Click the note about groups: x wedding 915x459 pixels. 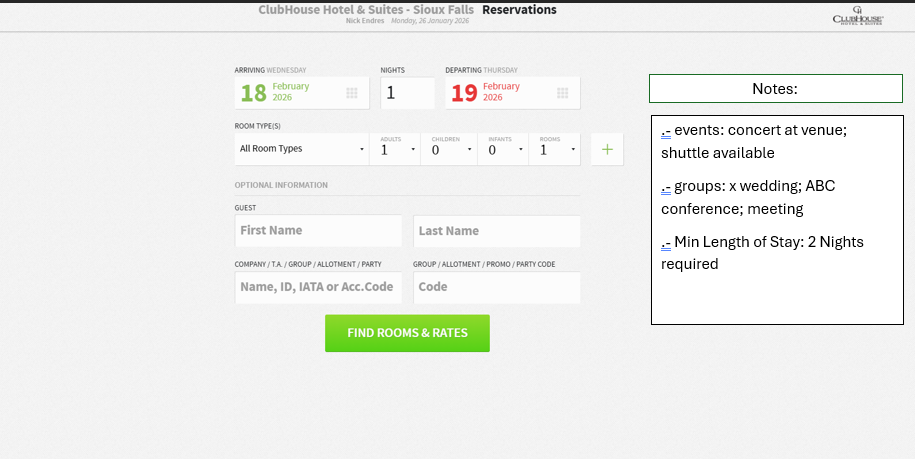(748, 198)
